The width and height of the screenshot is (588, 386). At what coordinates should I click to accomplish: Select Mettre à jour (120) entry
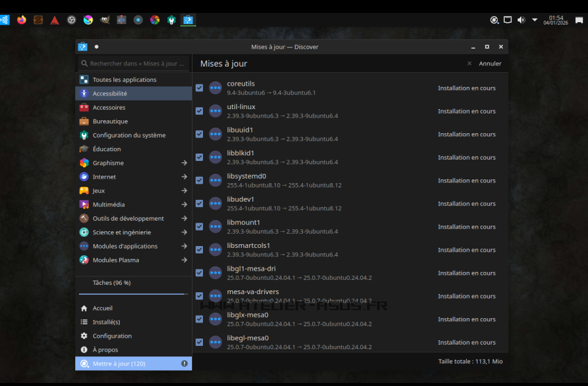[x=119, y=364]
